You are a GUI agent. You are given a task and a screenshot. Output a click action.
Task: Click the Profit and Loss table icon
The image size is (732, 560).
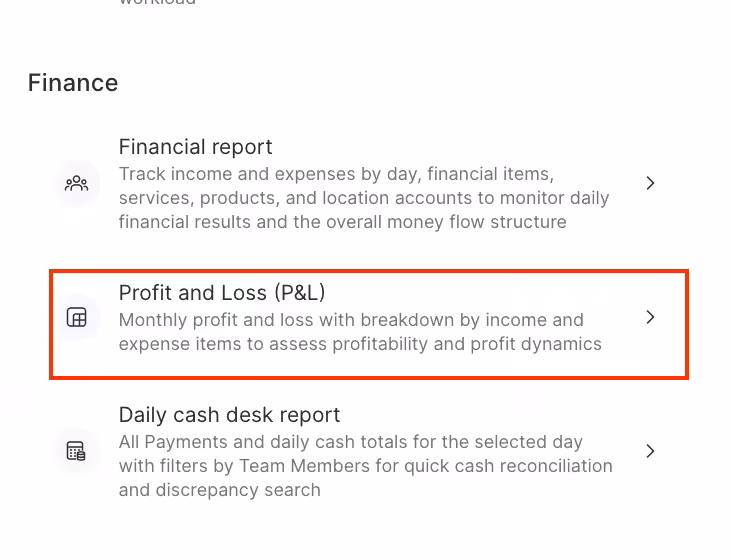click(x=77, y=318)
